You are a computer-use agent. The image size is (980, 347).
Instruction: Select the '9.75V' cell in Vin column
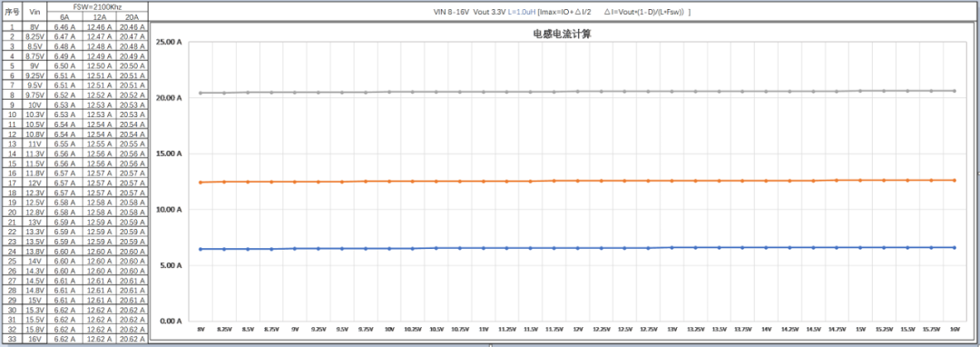tap(35, 95)
